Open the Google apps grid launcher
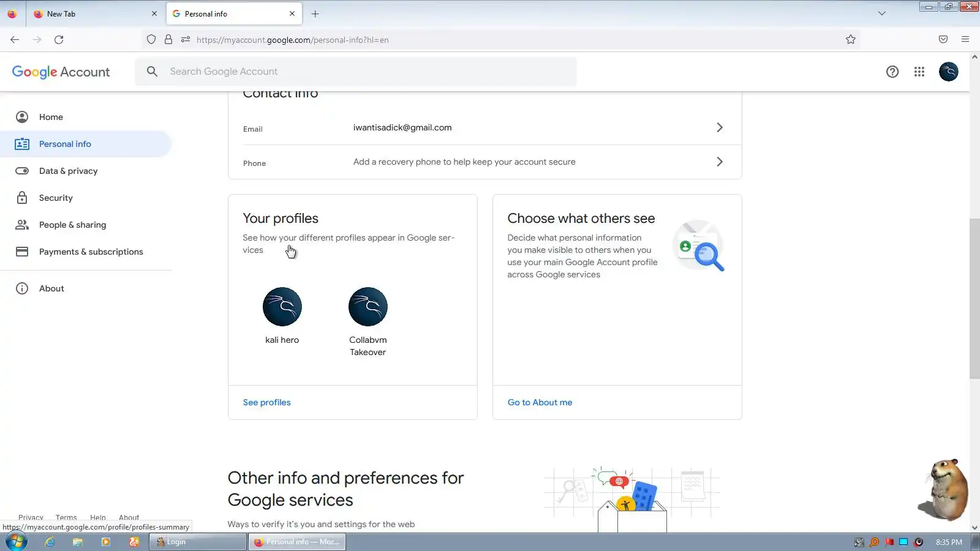 [919, 72]
